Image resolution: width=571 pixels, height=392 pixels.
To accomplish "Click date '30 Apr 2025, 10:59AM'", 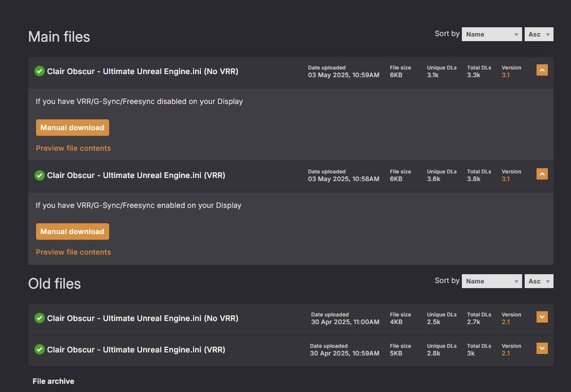I will pyautogui.click(x=344, y=353).
